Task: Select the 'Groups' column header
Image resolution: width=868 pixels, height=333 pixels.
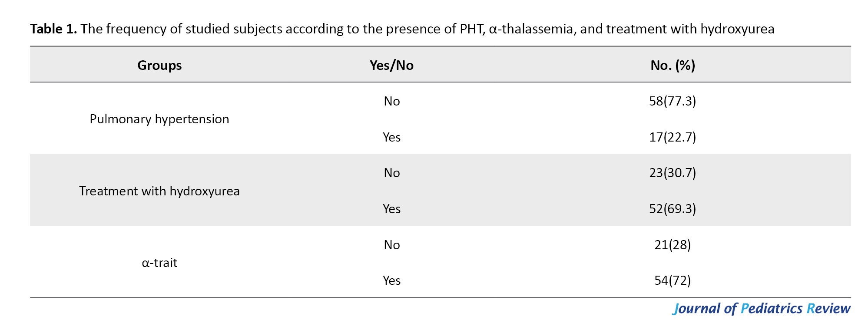Action: coord(159,65)
